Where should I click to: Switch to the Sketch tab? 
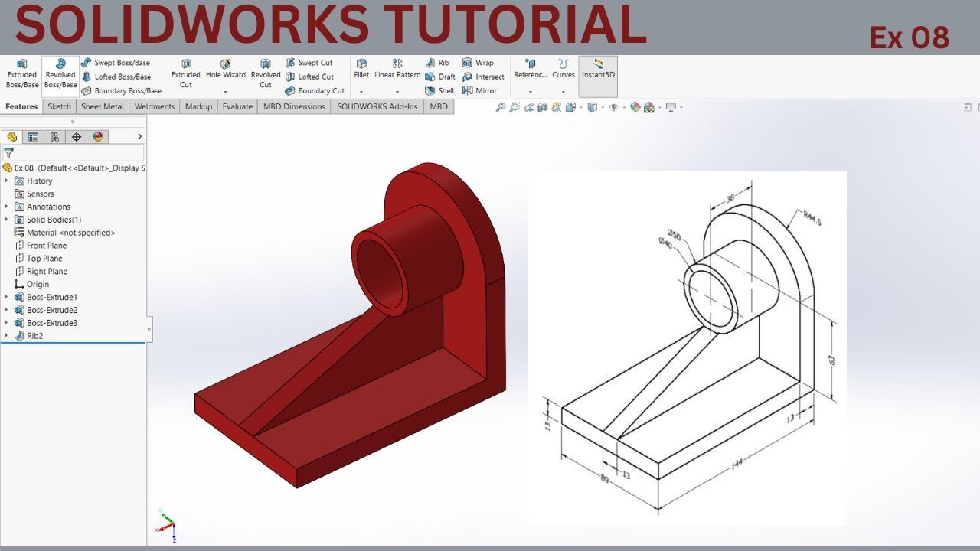pos(59,106)
